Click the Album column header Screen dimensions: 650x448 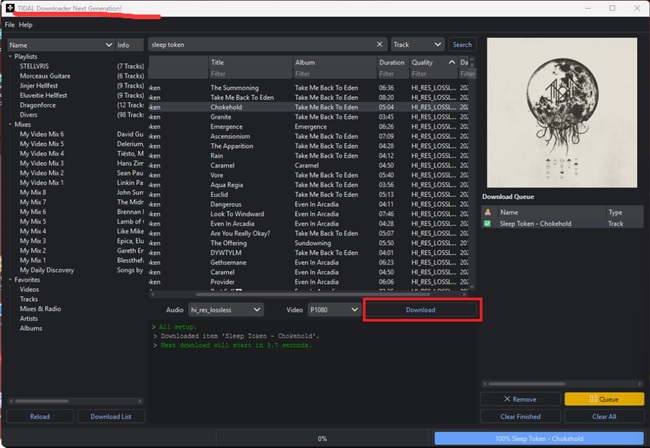click(335, 62)
